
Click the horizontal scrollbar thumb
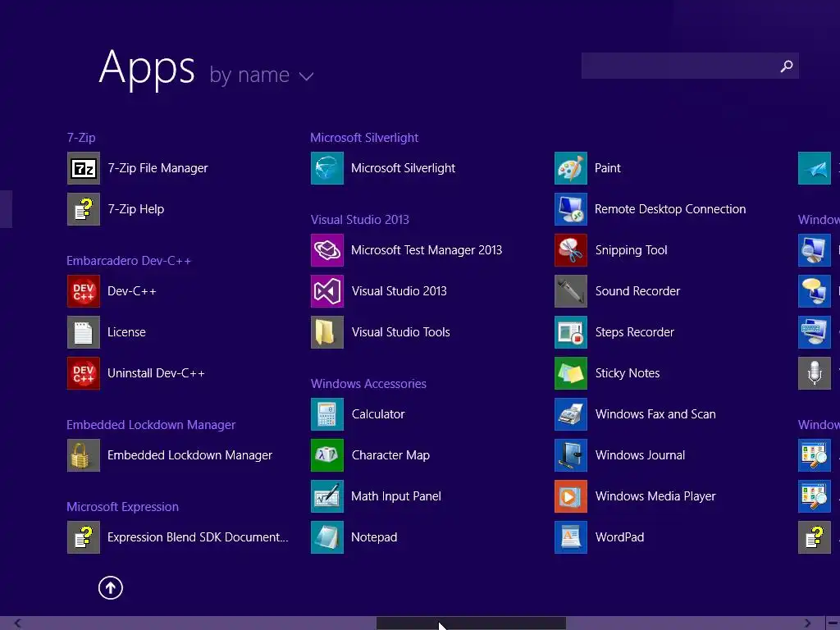point(471,623)
